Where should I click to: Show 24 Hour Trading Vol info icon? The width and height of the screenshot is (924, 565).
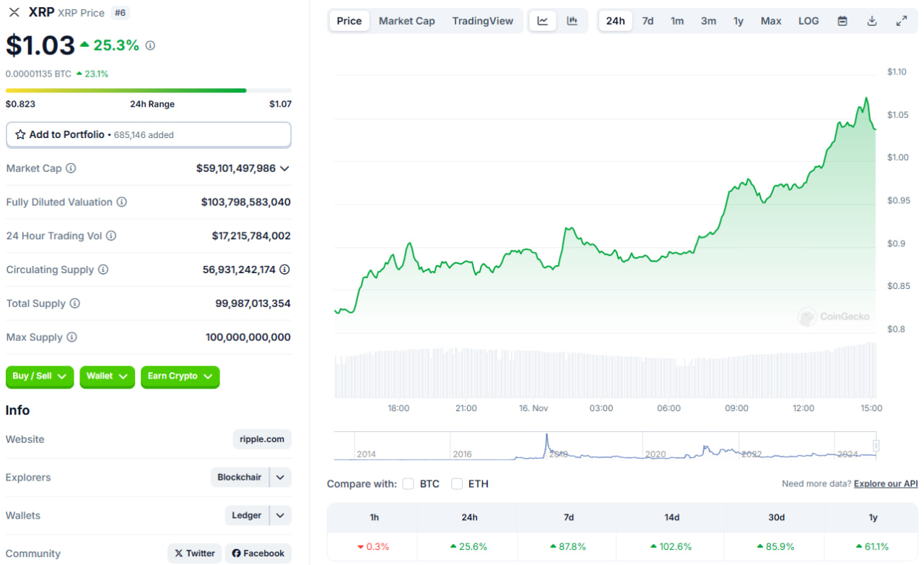(111, 236)
